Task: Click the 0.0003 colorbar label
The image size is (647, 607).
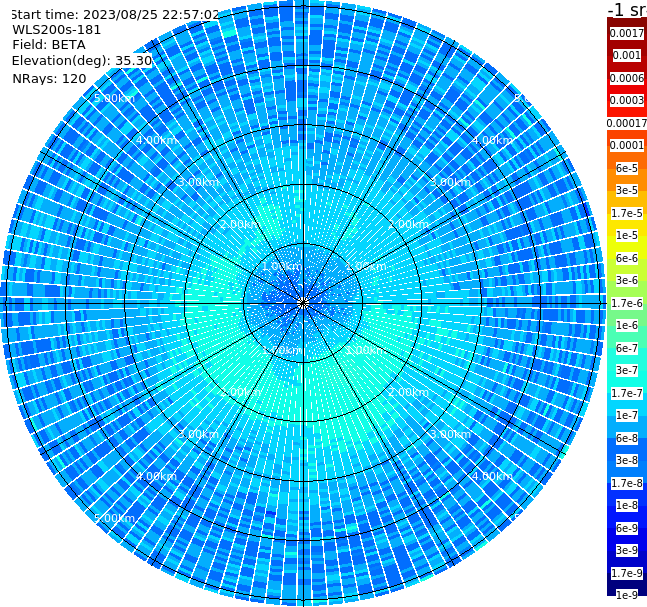Action: [627, 100]
